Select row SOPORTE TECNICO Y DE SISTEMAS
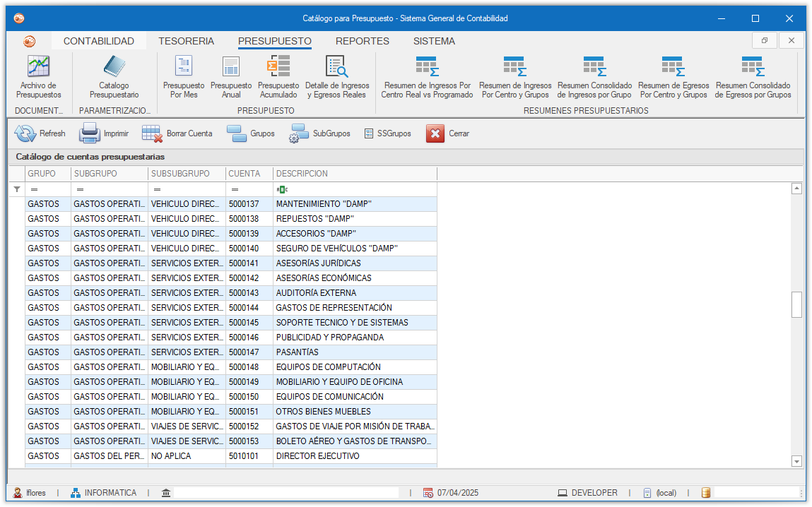This screenshot has width=812, height=507. [x=231, y=323]
